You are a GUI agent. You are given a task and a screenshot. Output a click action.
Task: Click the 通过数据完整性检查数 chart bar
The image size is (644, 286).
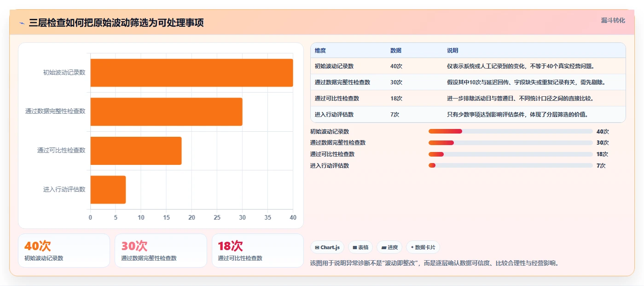pos(166,111)
